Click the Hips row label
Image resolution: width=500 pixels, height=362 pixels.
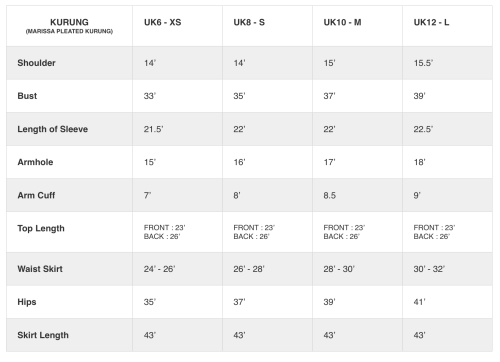(x=27, y=302)
